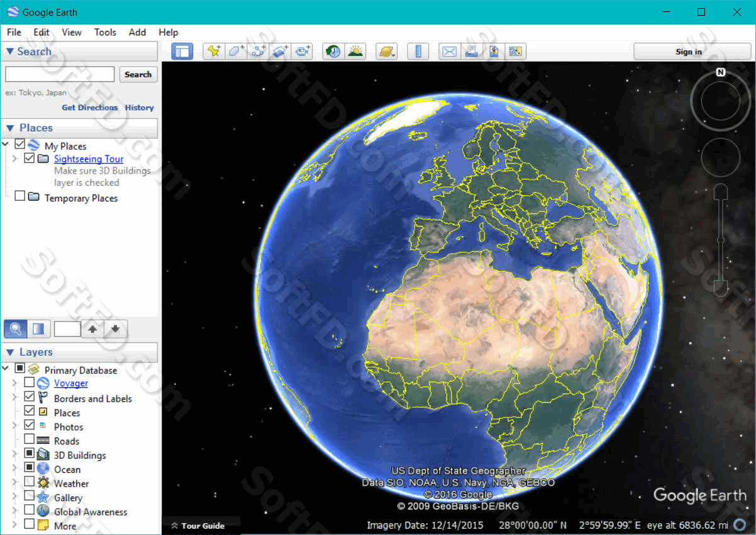Image resolution: width=756 pixels, height=535 pixels.
Task: Check the More layer checkbox
Action: (x=29, y=524)
